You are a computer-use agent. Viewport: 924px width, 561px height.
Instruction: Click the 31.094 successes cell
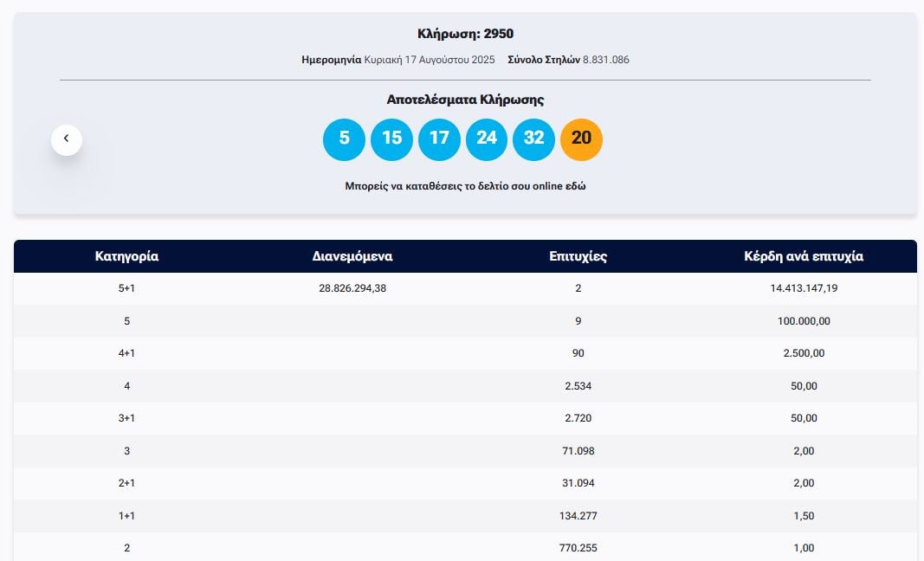pyautogui.click(x=578, y=482)
